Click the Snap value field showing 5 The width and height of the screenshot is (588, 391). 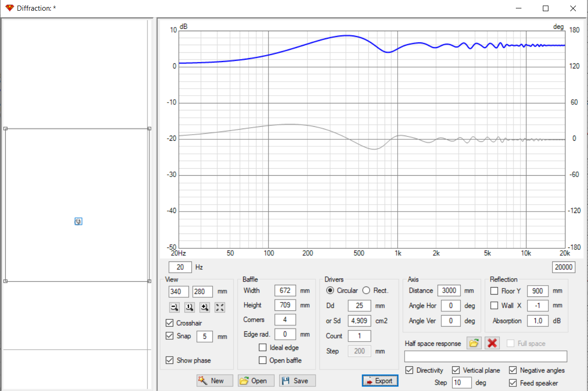click(204, 336)
